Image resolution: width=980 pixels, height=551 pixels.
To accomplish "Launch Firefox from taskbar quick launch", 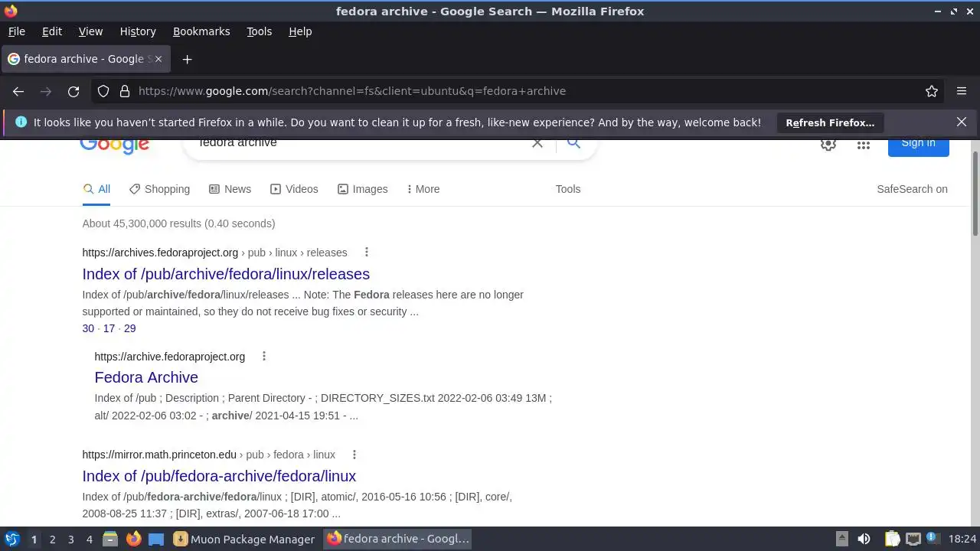I will pos(133,539).
